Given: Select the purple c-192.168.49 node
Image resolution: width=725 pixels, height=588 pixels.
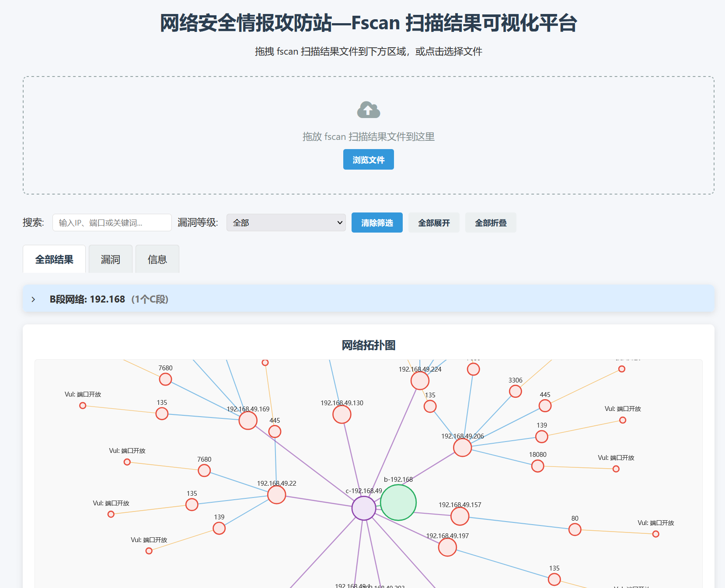Looking at the screenshot, I should click(364, 508).
